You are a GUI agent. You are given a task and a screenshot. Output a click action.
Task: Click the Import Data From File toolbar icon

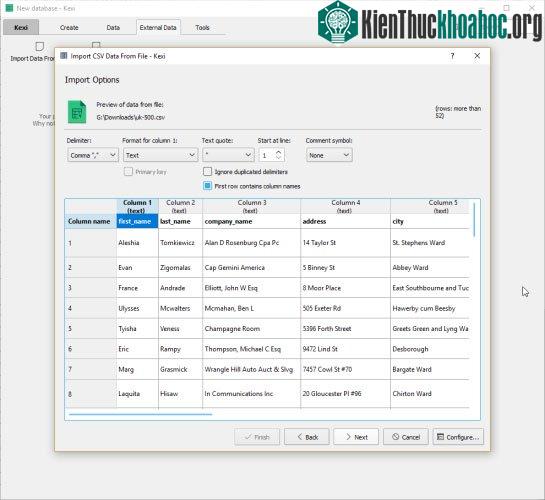coord(40,46)
